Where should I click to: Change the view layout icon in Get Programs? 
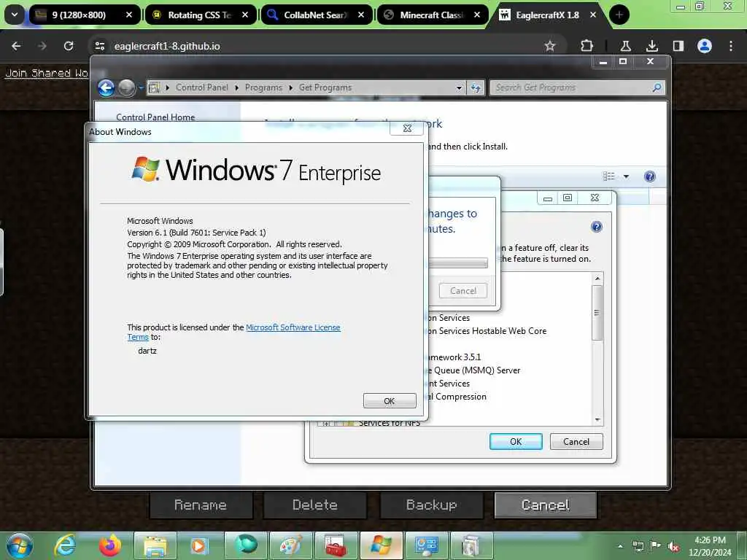click(x=609, y=176)
